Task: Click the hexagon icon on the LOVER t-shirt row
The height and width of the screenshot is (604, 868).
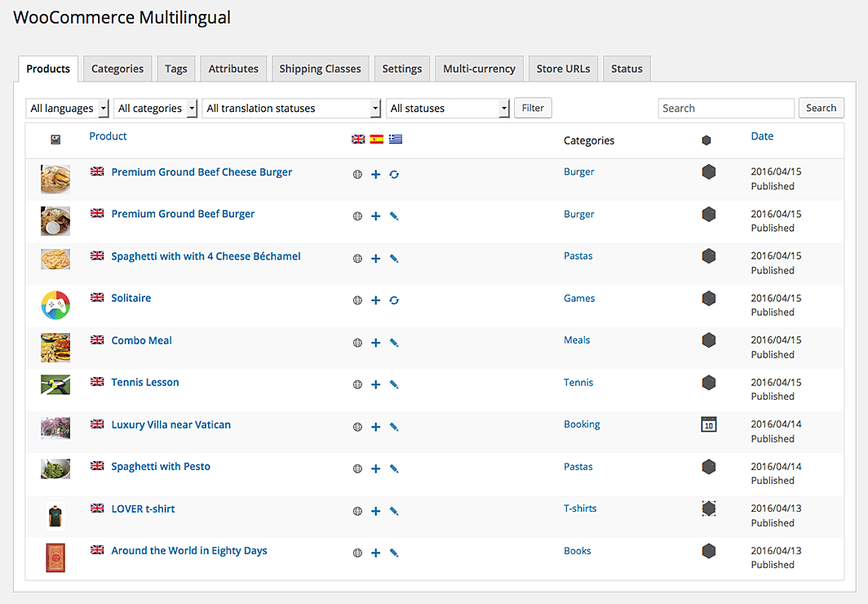Action: pyautogui.click(x=708, y=508)
